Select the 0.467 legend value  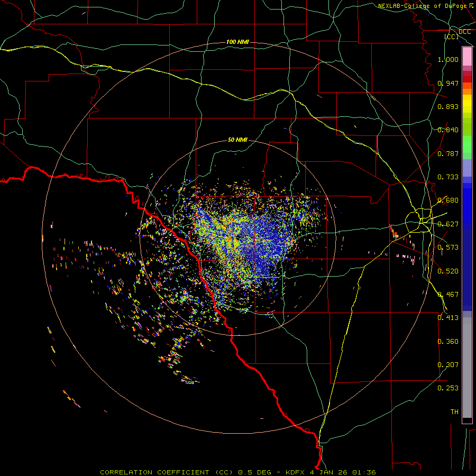[x=448, y=295]
